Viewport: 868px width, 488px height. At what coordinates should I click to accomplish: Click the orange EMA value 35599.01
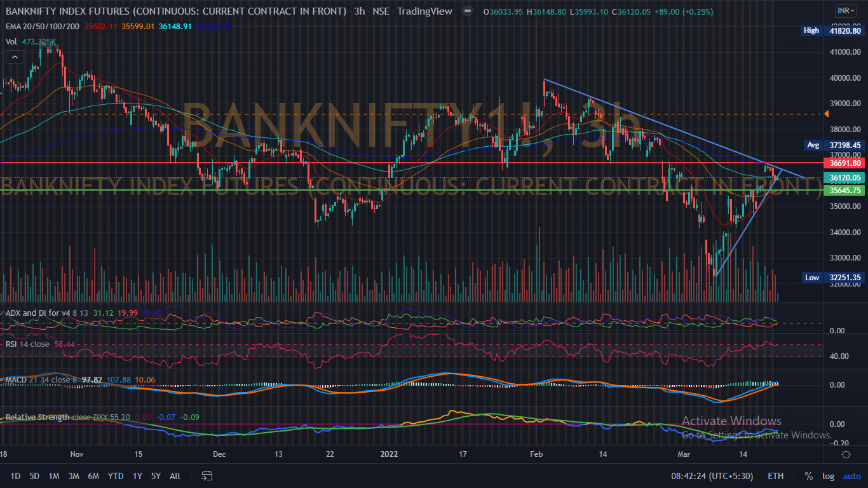tap(137, 26)
